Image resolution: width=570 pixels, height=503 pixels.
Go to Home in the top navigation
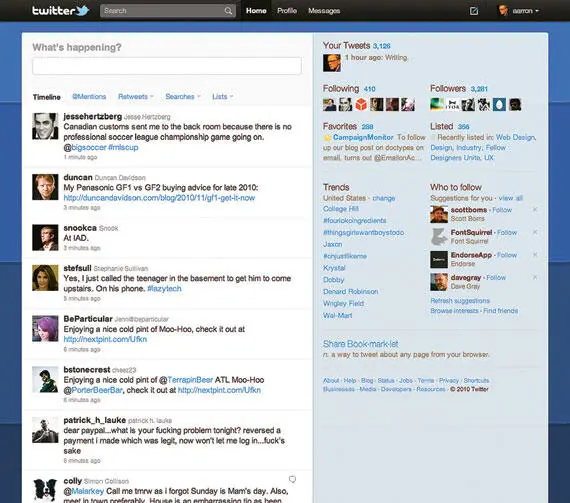256,11
